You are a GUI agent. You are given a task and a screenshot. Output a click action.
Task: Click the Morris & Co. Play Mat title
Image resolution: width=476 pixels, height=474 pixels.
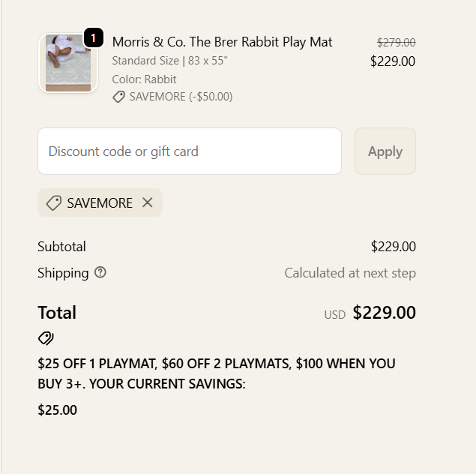click(222, 42)
